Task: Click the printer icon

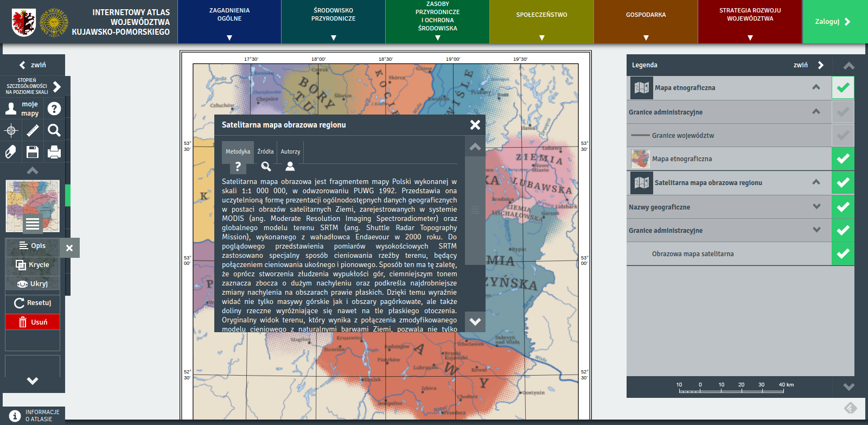Action: [54, 152]
